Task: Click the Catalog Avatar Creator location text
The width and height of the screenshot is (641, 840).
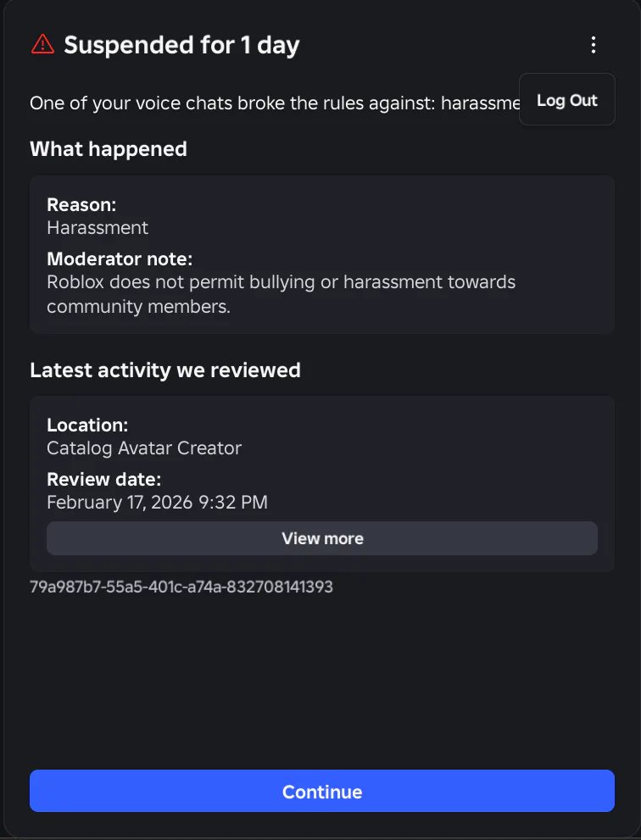Action: [144, 448]
